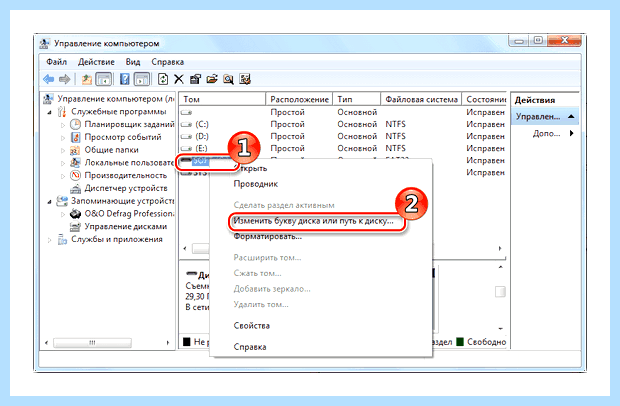The height and width of the screenshot is (406, 620).
Task: Sort by the Состояние column header
Action: 484,99
